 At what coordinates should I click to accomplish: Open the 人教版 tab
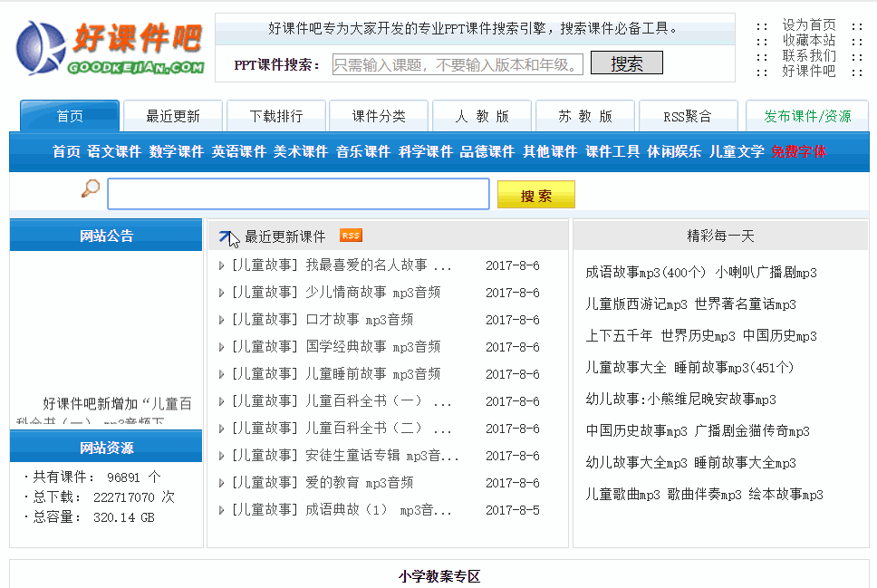pyautogui.click(x=482, y=116)
